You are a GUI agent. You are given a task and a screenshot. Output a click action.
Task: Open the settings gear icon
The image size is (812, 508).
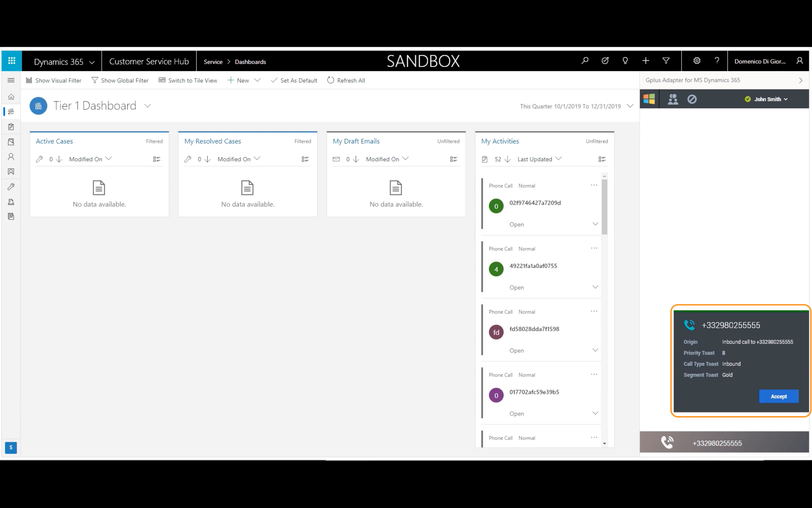pyautogui.click(x=697, y=61)
